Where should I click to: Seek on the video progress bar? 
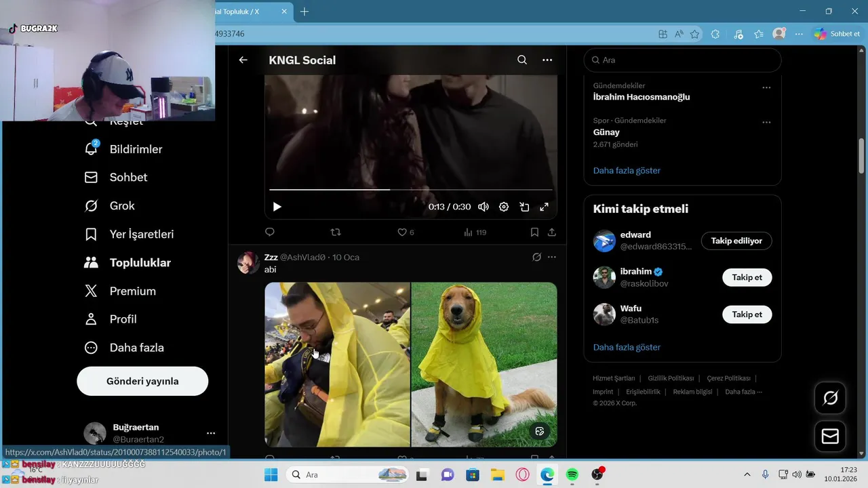(410, 190)
